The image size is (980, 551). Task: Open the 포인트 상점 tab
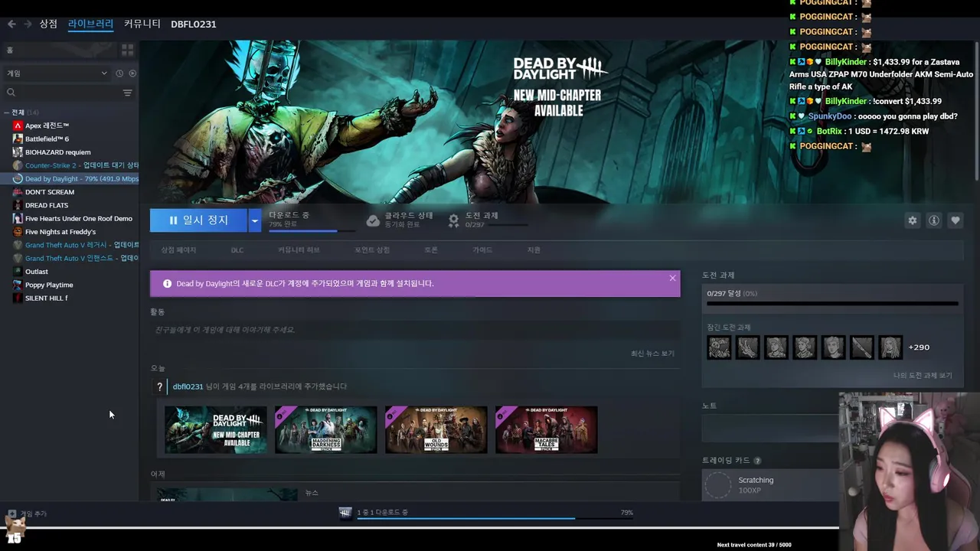pos(372,250)
